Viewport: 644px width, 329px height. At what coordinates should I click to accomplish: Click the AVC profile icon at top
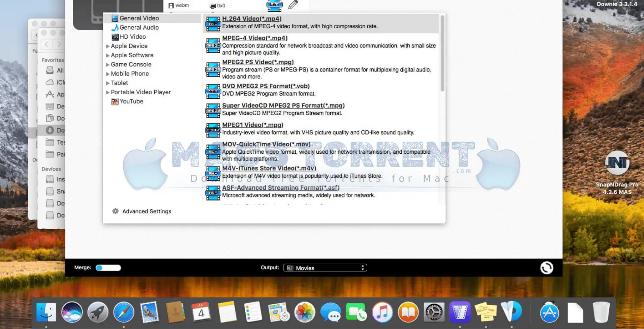[x=274, y=5]
